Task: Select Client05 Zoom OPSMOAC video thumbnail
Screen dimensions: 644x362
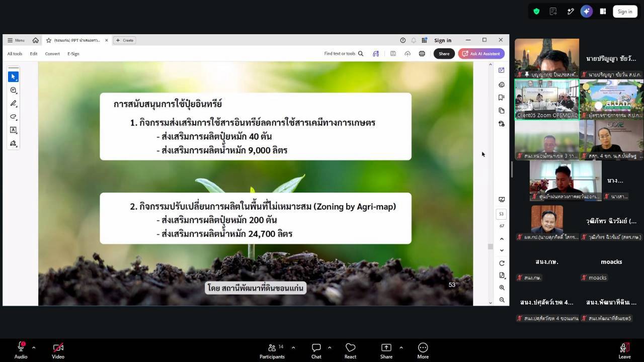Action: tap(547, 100)
